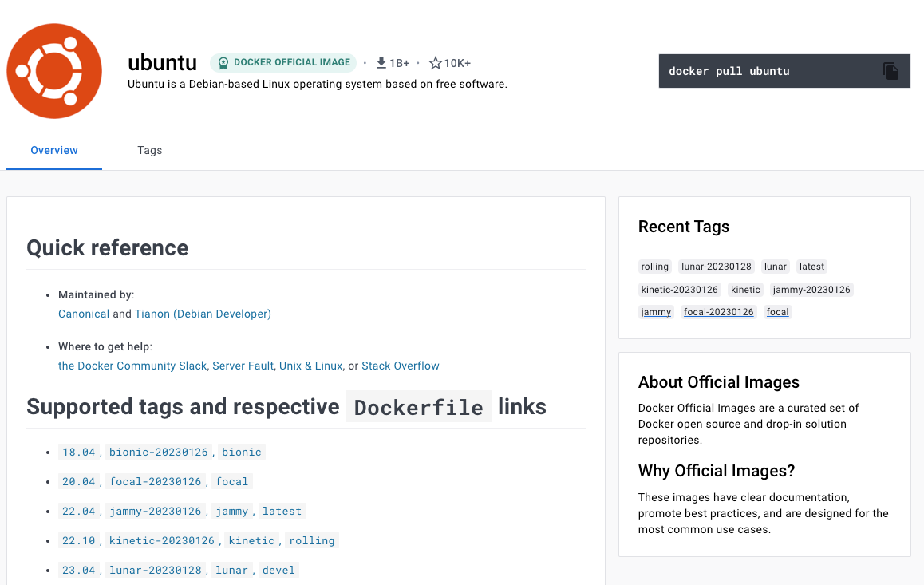Image resolution: width=924 pixels, height=585 pixels.
Task: Click the Quick reference heading
Action: [108, 248]
